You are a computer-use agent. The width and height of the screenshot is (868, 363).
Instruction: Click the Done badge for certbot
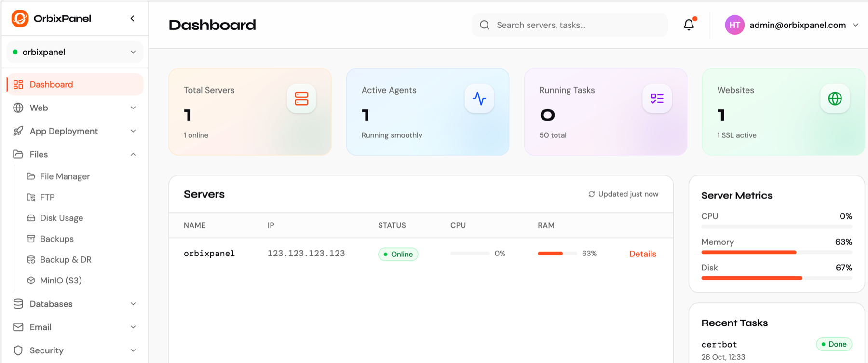[x=834, y=344]
